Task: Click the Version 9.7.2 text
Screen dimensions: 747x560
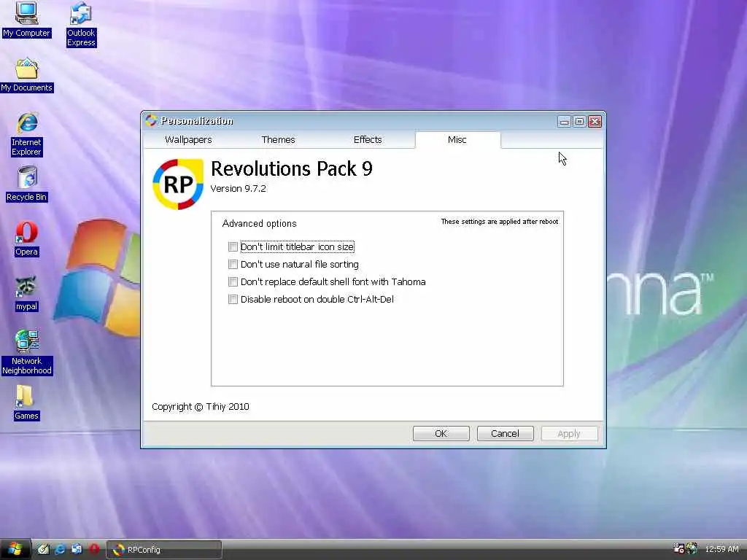Action: coord(239,189)
